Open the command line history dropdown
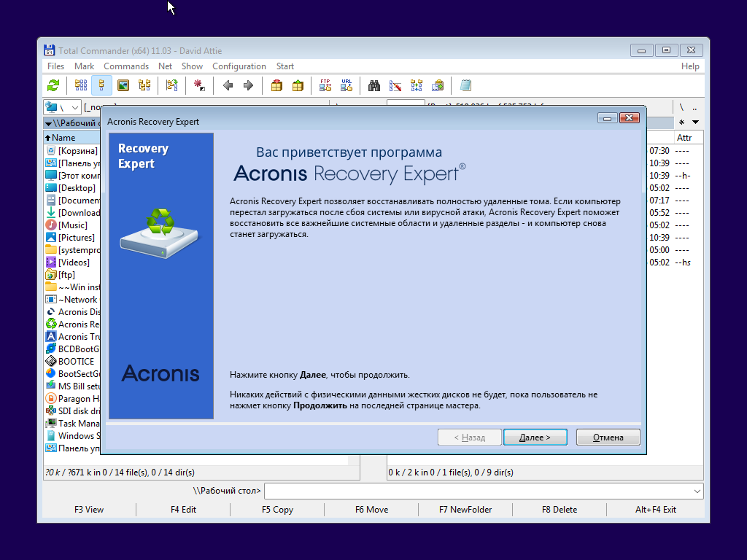This screenshot has height=560, width=747. point(697,491)
